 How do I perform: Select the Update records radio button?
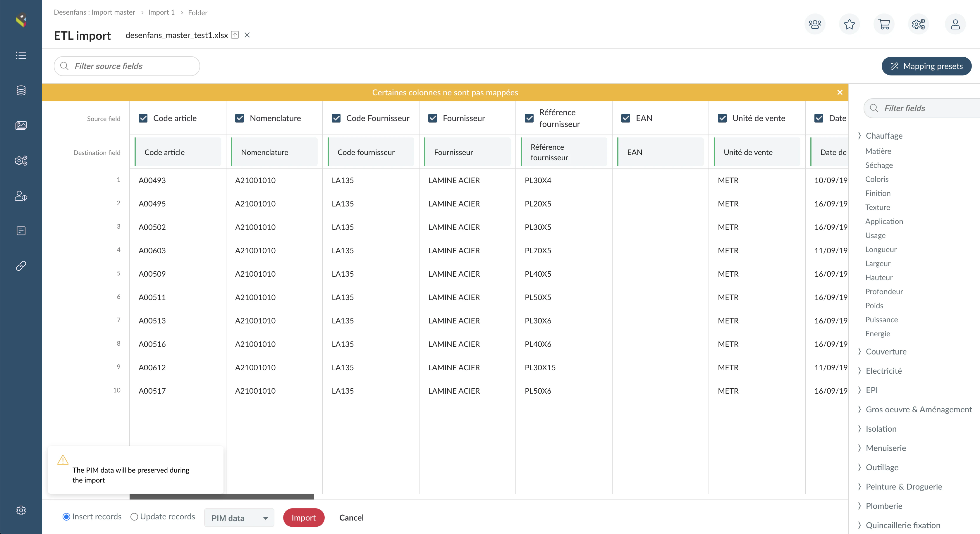[134, 516]
